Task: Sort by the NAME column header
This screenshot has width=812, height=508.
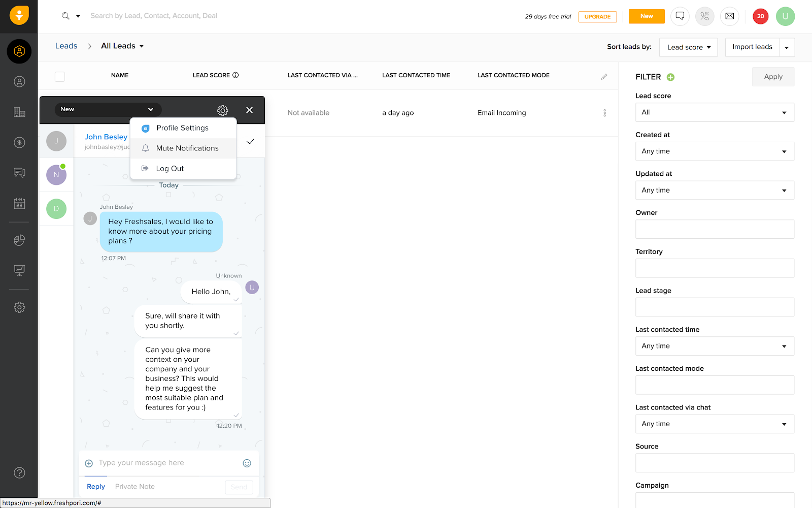Action: click(x=120, y=75)
